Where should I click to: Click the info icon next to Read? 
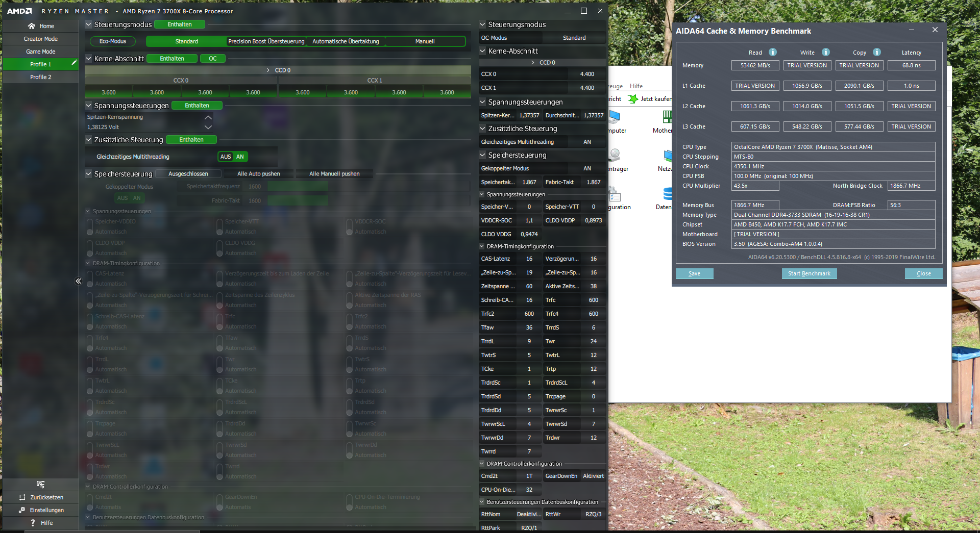[773, 52]
